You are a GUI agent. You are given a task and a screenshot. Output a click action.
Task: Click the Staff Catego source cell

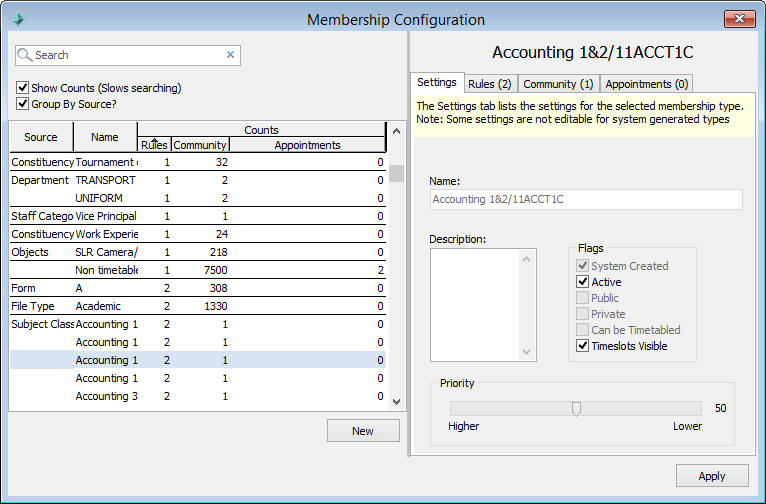(42, 216)
